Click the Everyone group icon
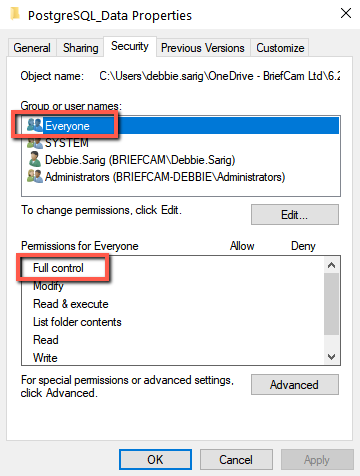 coord(35,125)
